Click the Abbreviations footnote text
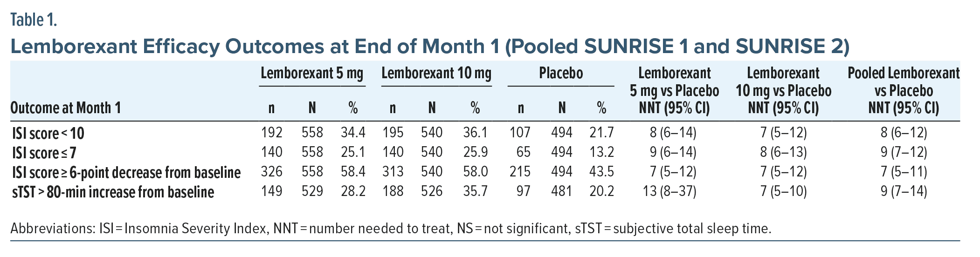Screen dimensions: 980x257 click(391, 229)
